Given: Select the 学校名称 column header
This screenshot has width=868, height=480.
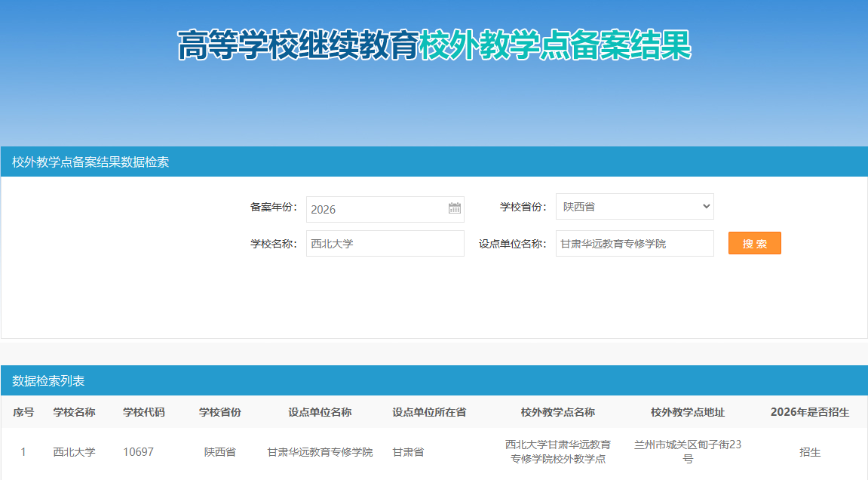Looking at the screenshot, I should tap(74, 412).
